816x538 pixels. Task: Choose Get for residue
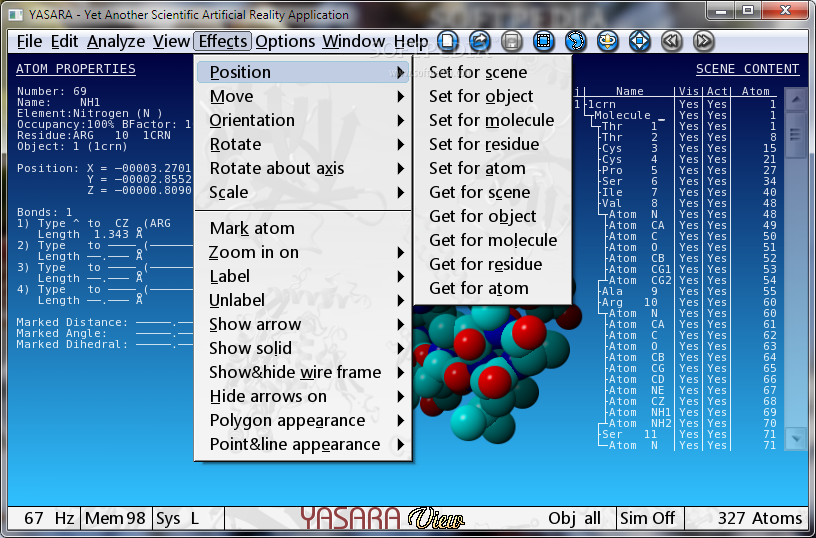click(x=493, y=264)
